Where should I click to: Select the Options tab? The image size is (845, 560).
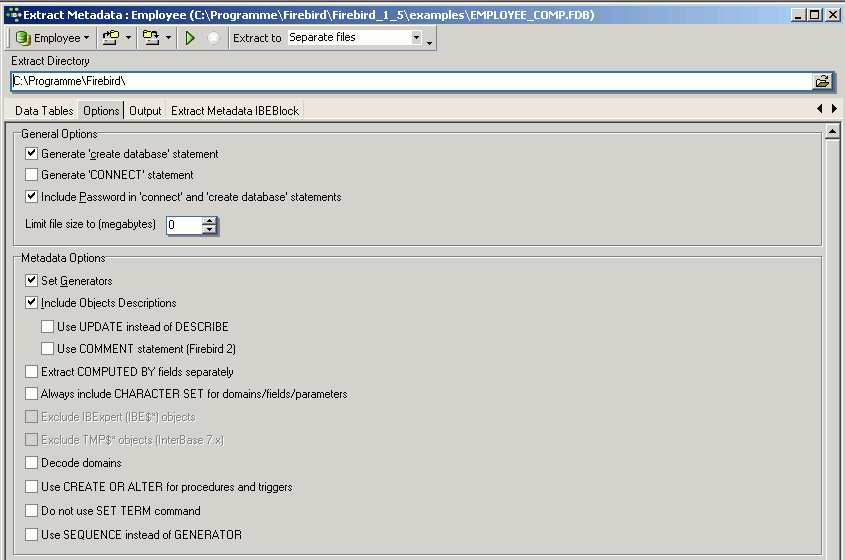point(101,110)
